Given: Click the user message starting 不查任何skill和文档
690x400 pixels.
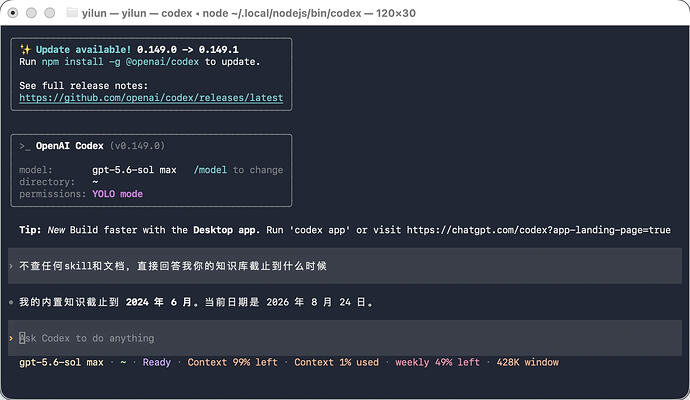Looking at the screenshot, I should click(173, 266).
